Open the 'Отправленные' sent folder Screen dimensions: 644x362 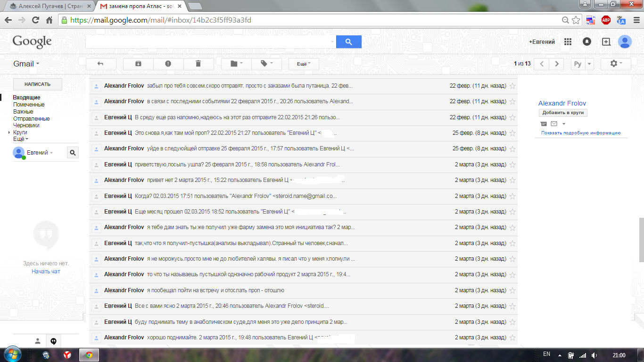click(31, 119)
